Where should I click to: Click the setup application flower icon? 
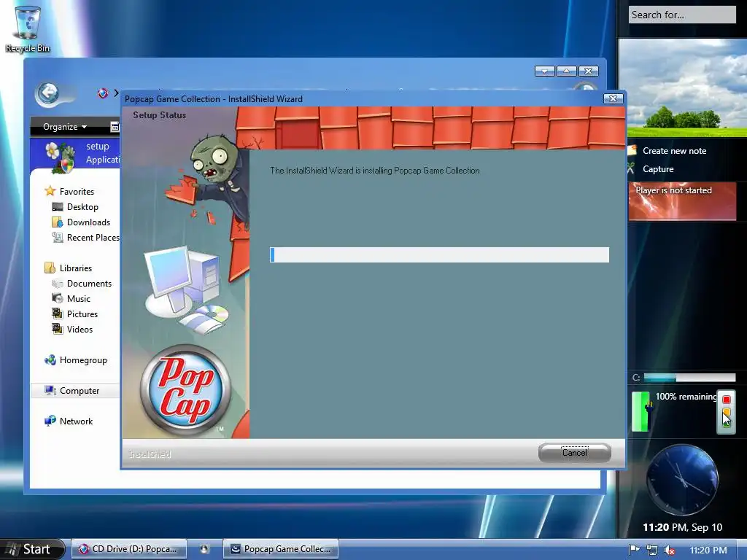tap(60, 157)
